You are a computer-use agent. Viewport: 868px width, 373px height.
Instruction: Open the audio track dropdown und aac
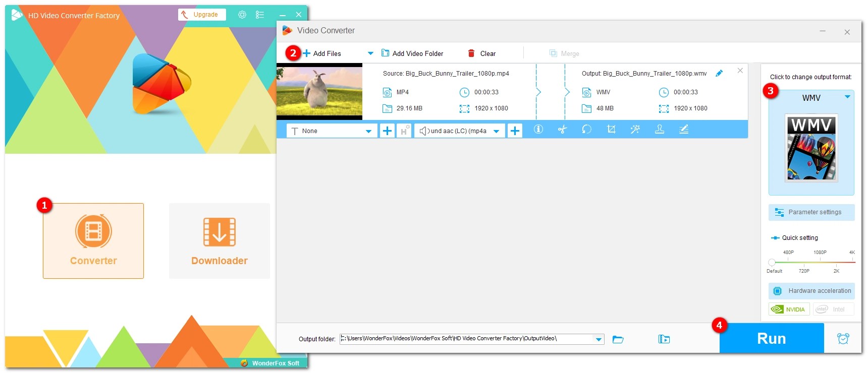click(459, 131)
